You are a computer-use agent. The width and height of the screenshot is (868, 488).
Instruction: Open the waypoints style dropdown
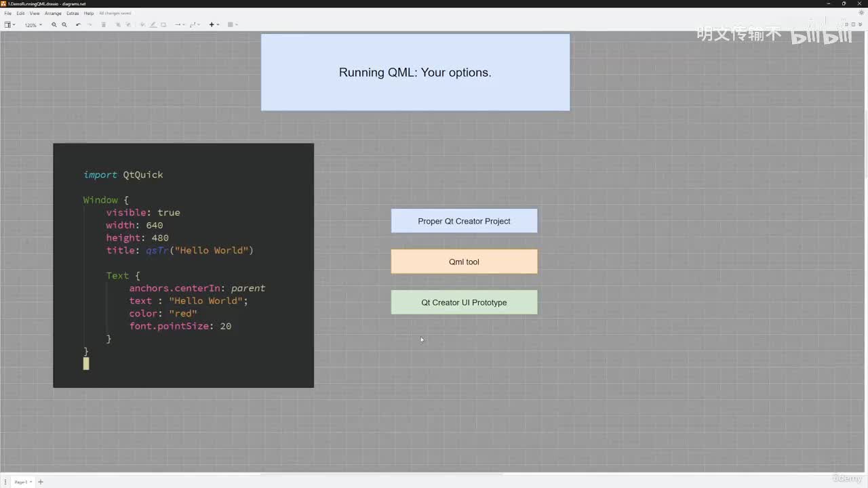[194, 25]
